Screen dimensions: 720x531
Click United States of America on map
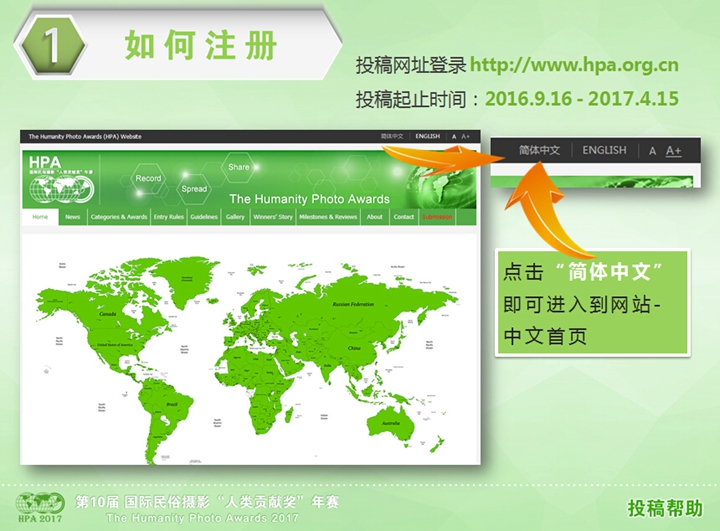tap(115, 345)
